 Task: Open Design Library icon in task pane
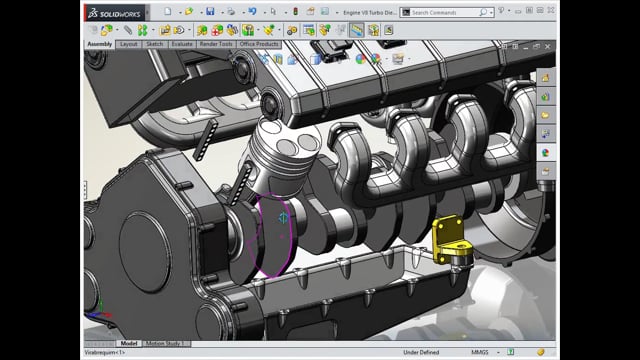(x=546, y=97)
